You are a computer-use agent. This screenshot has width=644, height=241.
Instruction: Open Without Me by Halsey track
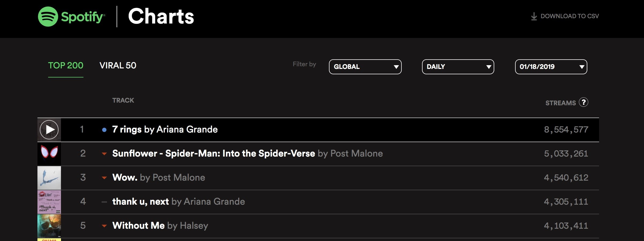pyautogui.click(x=160, y=226)
